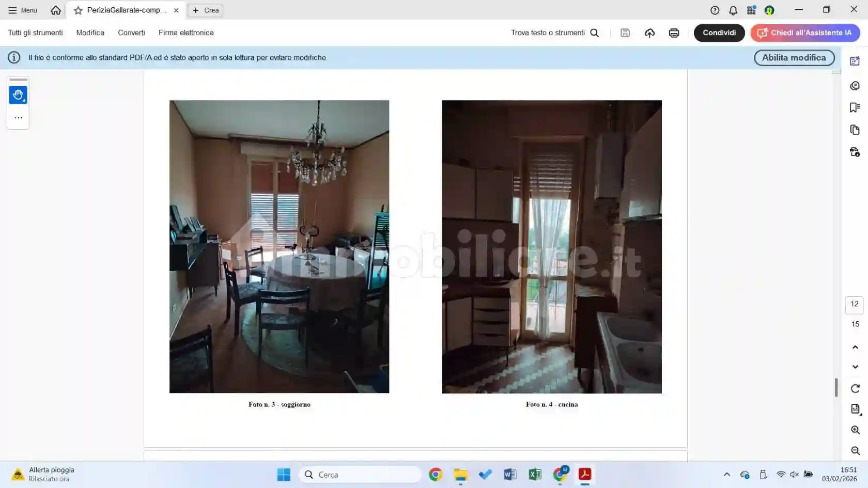Viewport: 868px width, 488px height.
Task: Click the cloud upload icon
Action: point(649,33)
